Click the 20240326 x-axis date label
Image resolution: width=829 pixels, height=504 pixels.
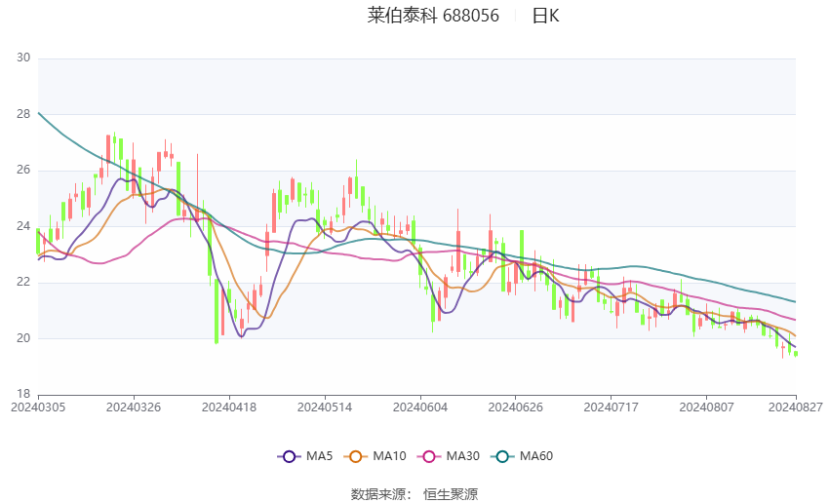point(134,407)
